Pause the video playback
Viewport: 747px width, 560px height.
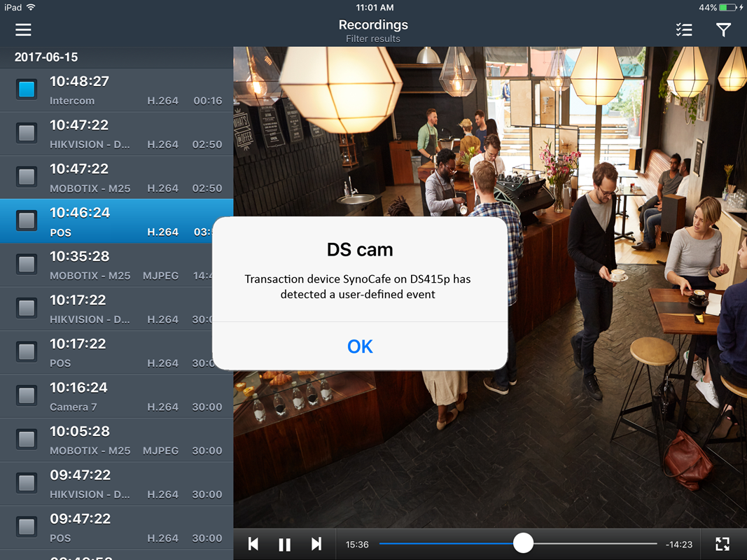(x=284, y=544)
